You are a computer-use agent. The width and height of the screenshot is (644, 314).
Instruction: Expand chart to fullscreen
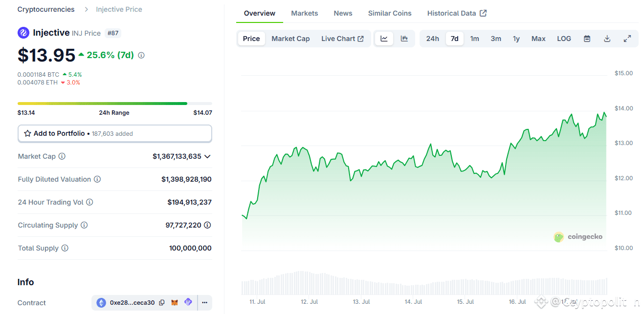click(x=627, y=39)
